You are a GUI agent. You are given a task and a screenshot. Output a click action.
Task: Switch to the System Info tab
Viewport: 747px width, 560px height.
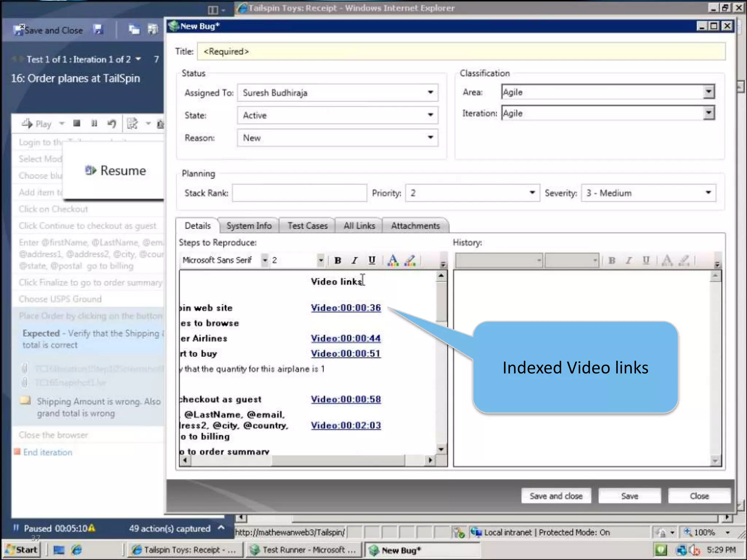pyautogui.click(x=249, y=226)
